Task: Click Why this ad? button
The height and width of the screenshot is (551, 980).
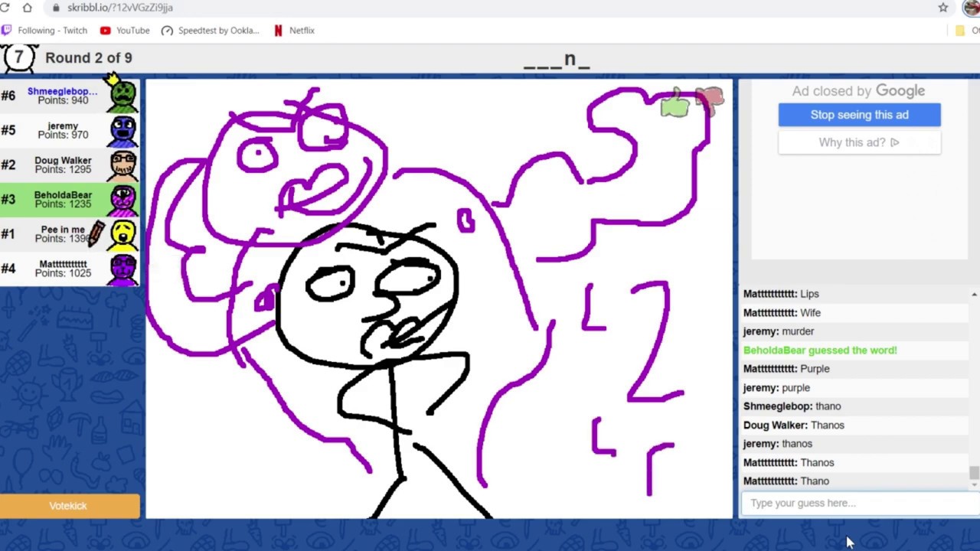Action: 859,142
